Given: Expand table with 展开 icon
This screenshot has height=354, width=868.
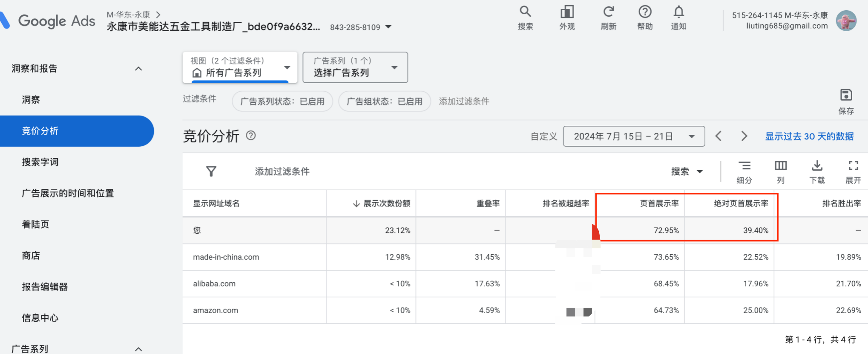Looking at the screenshot, I should [853, 172].
